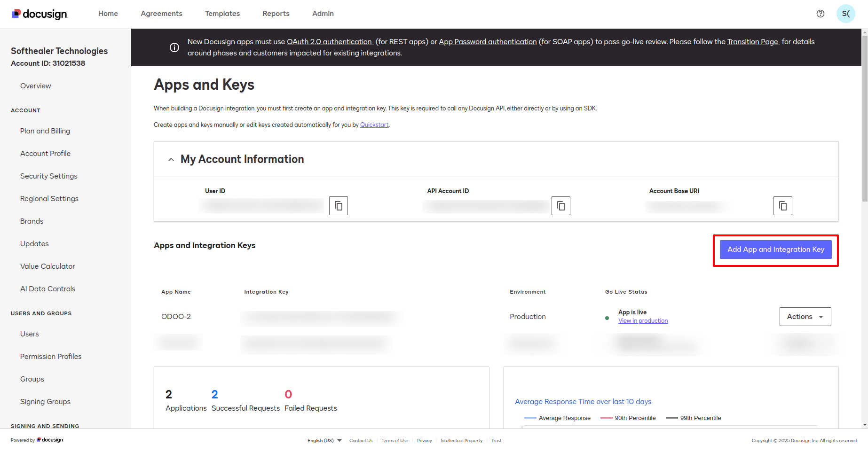The height and width of the screenshot is (452, 868).
Task: Open the help question mark icon
Action: [821, 14]
